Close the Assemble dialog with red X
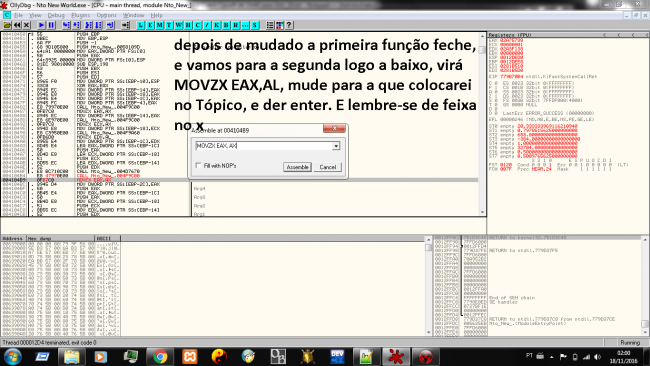Viewport: 650px width, 366px height. [x=334, y=128]
